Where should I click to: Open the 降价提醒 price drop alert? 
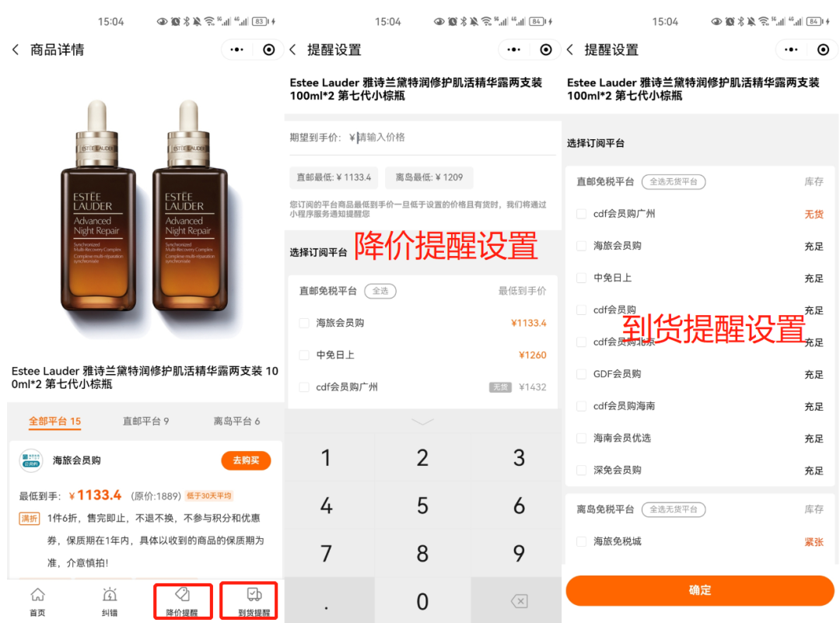(x=182, y=601)
